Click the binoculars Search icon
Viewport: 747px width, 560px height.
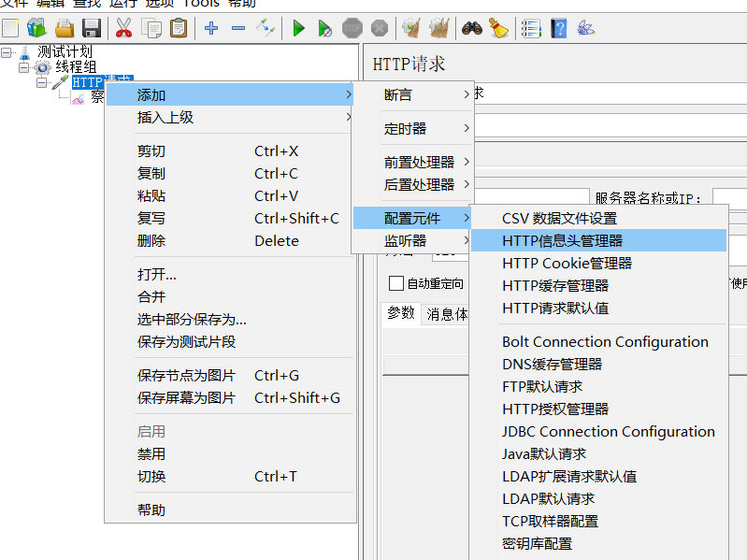[x=472, y=28]
